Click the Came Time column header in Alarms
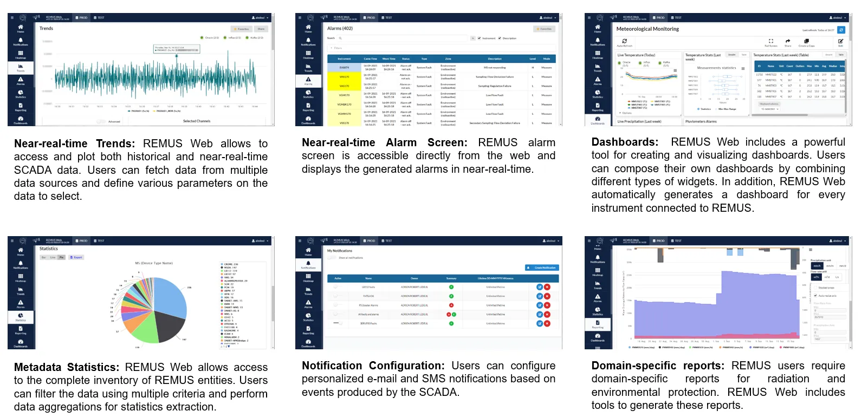The width and height of the screenshot is (868, 417). tap(370, 58)
